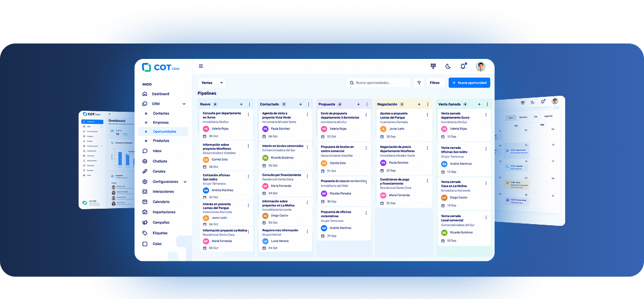The height and width of the screenshot is (299, 644).
Task: Add a card to the Propuesta column
Action: coord(358,105)
